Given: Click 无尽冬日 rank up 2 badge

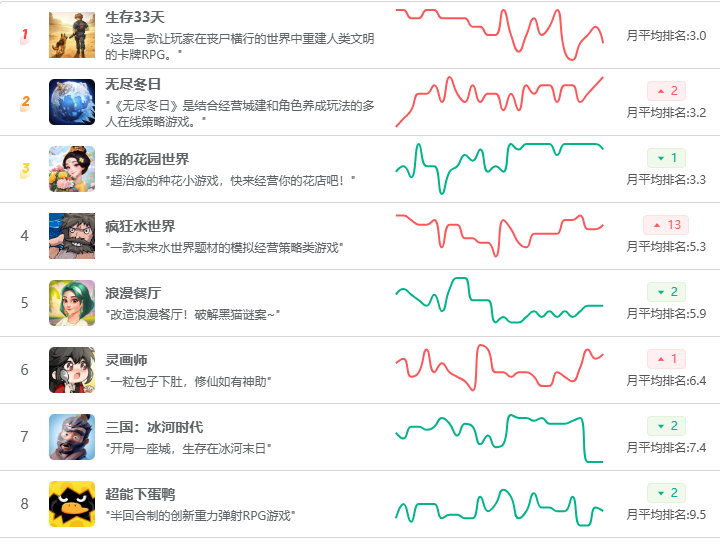Looking at the screenshot, I should (x=666, y=91).
